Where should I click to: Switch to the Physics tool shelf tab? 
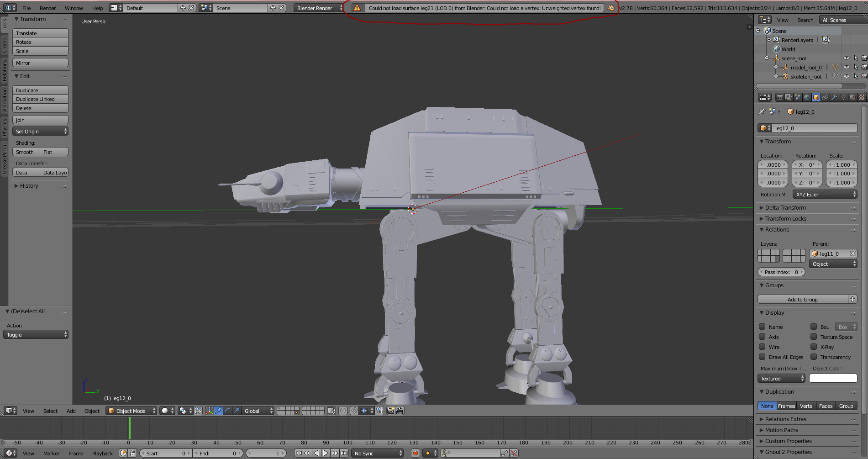pyautogui.click(x=4, y=127)
